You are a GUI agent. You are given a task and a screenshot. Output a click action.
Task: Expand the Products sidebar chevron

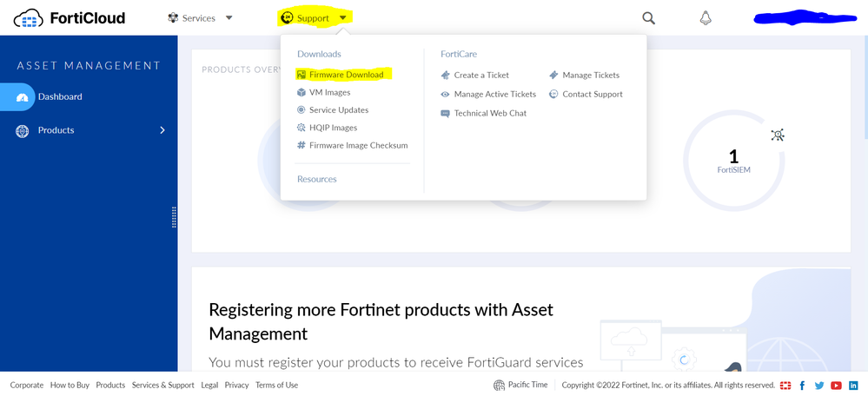pyautogui.click(x=162, y=130)
